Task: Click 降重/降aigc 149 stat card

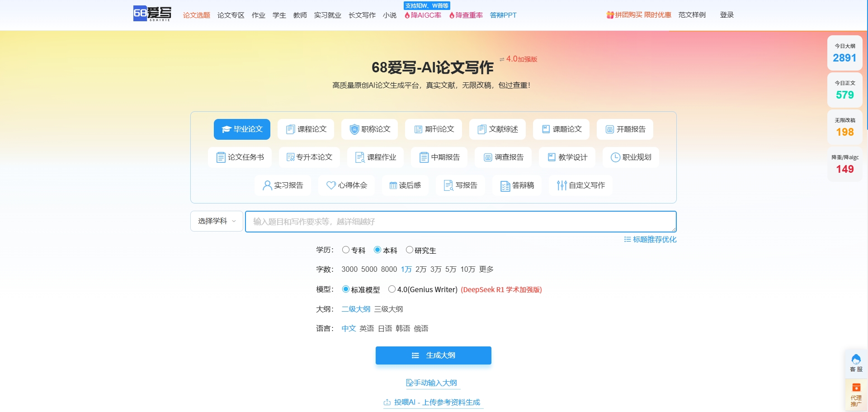Action: tap(844, 164)
